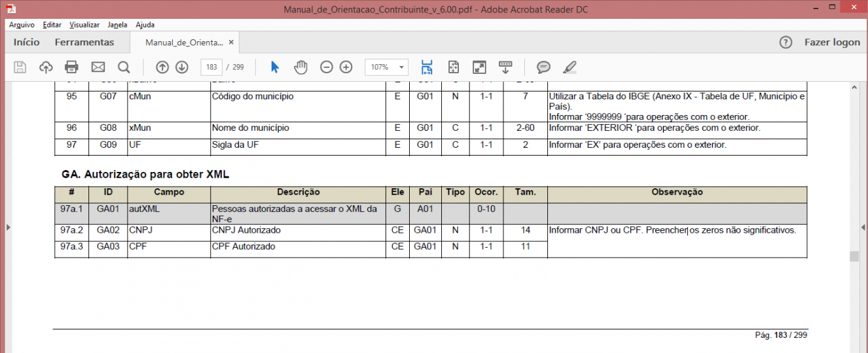Screen dimensions: 868x353
Task: Click the keyboard download toolbar icon
Action: [505, 67]
